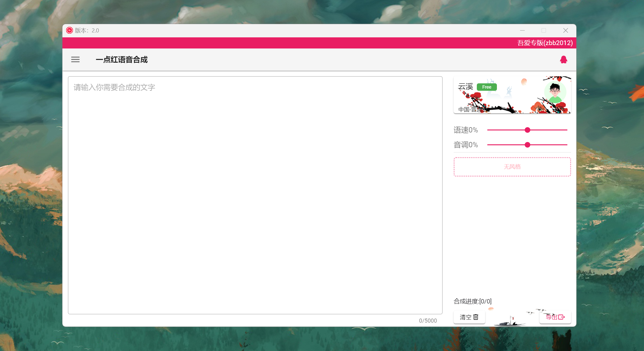Click the maximize window button
This screenshot has width=644, height=351.
click(544, 30)
